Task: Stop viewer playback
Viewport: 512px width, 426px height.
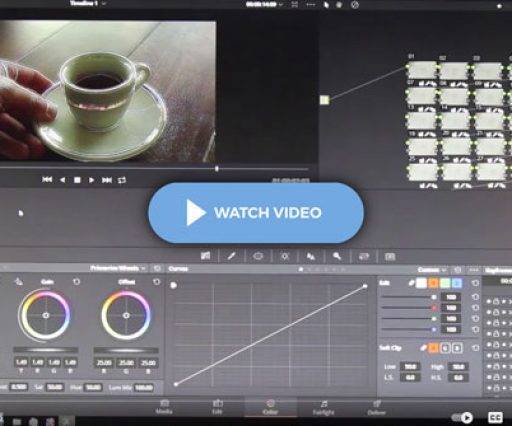Action: coord(77,180)
